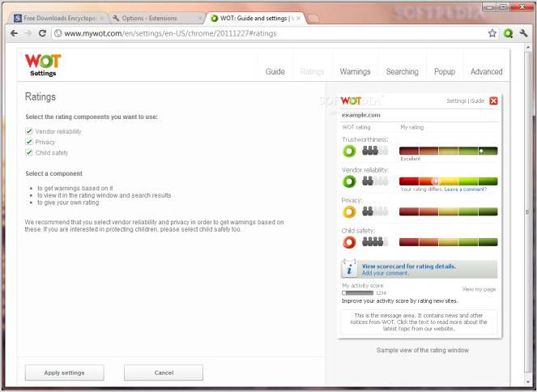Click the Child safety red ring icon
This screenshot has width=537, height=392.
[349, 242]
